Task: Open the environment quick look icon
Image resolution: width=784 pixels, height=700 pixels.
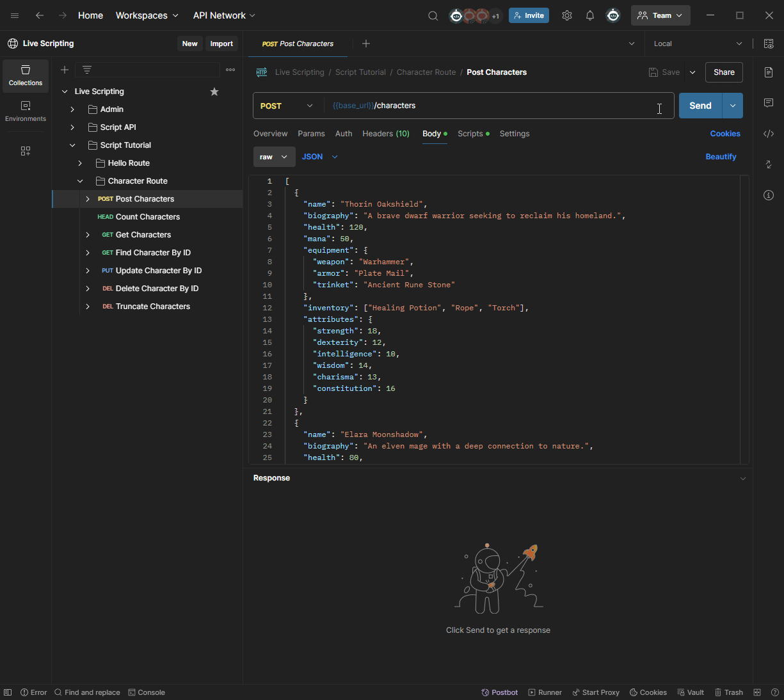Action: click(x=768, y=44)
